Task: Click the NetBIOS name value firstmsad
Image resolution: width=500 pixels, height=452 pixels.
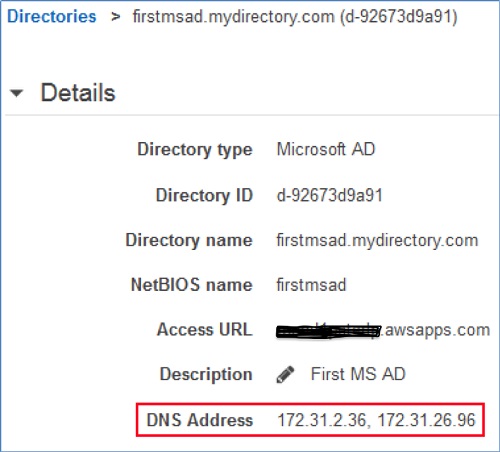Action: pos(311,285)
